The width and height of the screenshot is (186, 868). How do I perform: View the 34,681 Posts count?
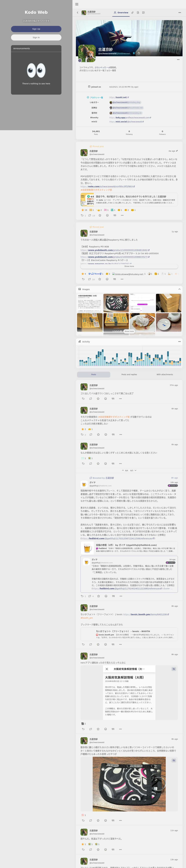[96, 132]
